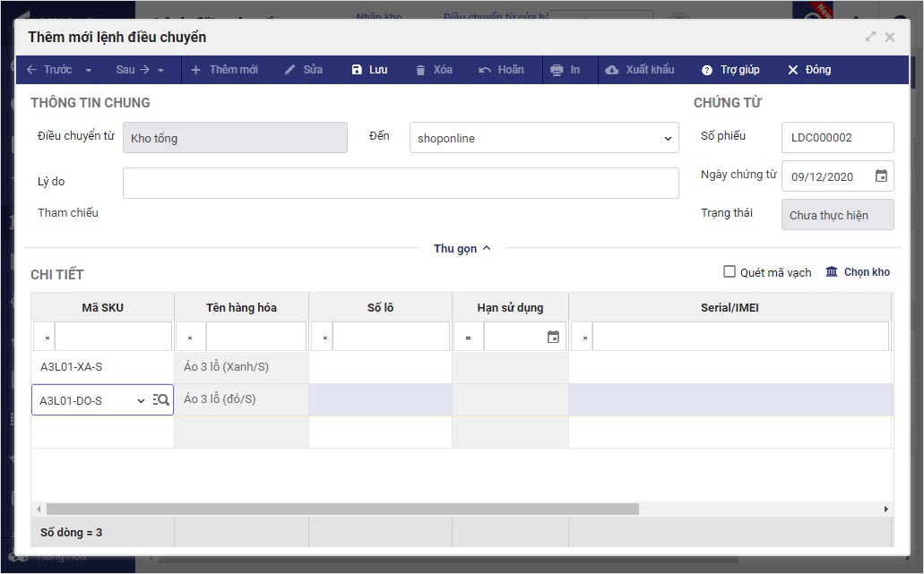This screenshot has height=574, width=924.
Task: Click Thêm mới toolbar button
Action: (225, 70)
